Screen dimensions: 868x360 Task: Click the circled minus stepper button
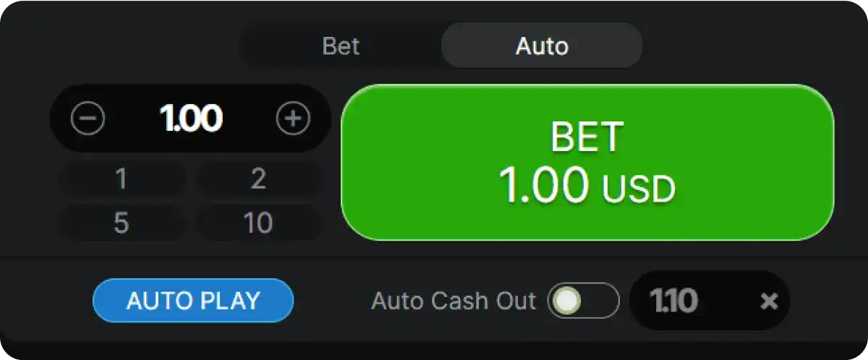tap(88, 119)
